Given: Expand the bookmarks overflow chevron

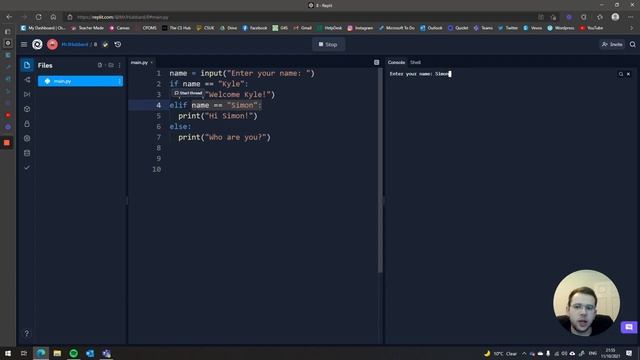Looking at the screenshot, I should [x=631, y=28].
